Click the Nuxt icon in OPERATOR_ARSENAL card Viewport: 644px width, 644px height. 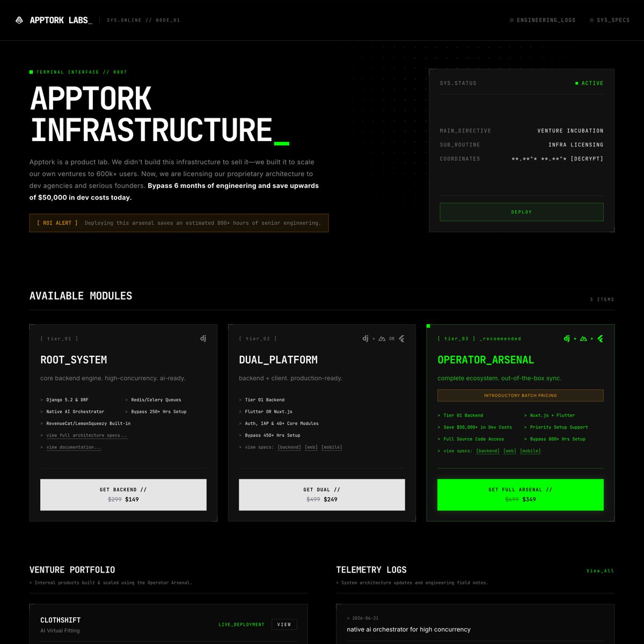coord(583,339)
